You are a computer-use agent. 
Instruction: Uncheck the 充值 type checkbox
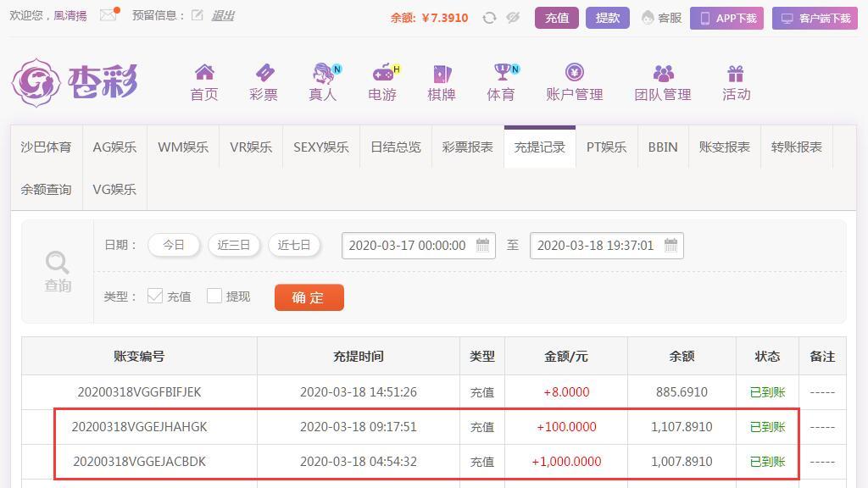pos(155,296)
